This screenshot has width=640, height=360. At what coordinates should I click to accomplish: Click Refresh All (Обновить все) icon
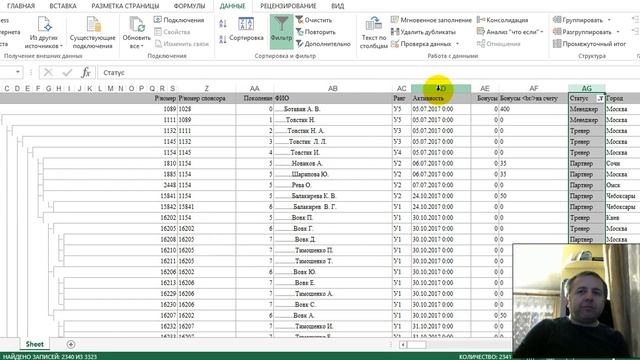pyautogui.click(x=137, y=24)
